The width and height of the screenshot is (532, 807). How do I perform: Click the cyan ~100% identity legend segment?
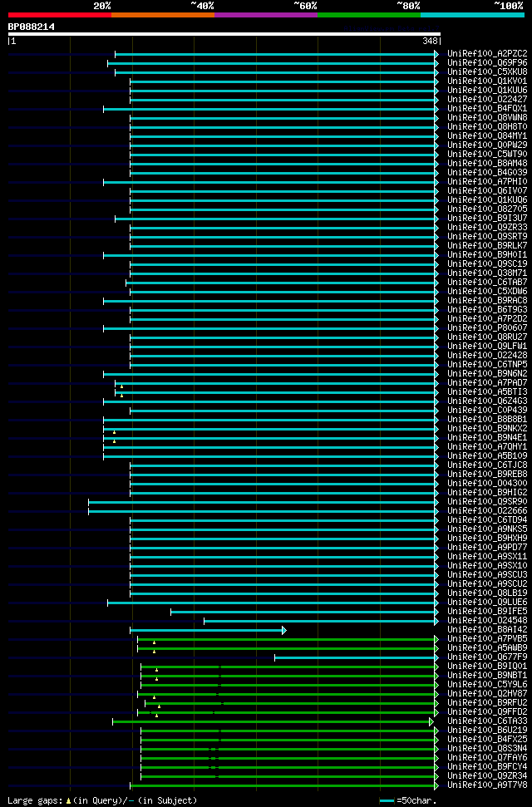point(472,15)
